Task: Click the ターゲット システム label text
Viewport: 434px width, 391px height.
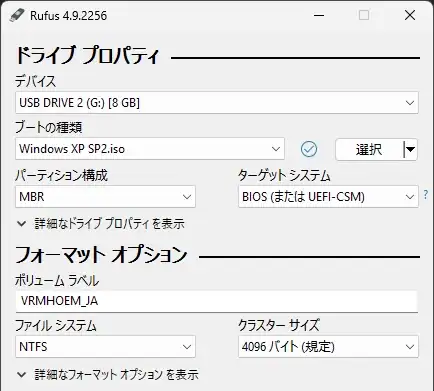Action: [284, 175]
